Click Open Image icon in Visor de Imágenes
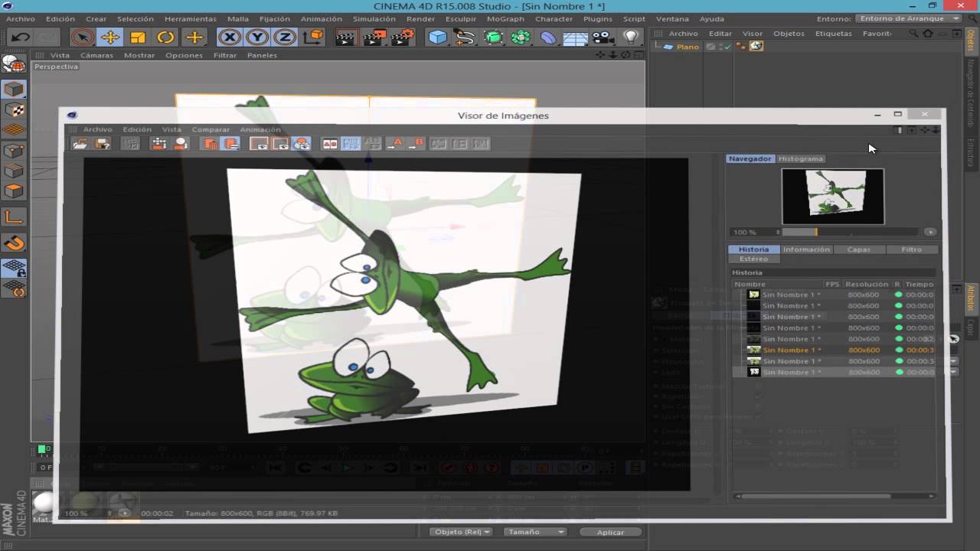The width and height of the screenshot is (980, 551). tap(80, 143)
